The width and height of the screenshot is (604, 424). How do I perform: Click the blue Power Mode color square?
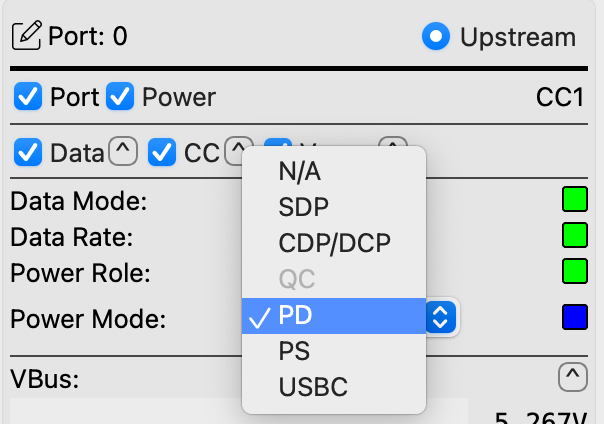(574, 318)
